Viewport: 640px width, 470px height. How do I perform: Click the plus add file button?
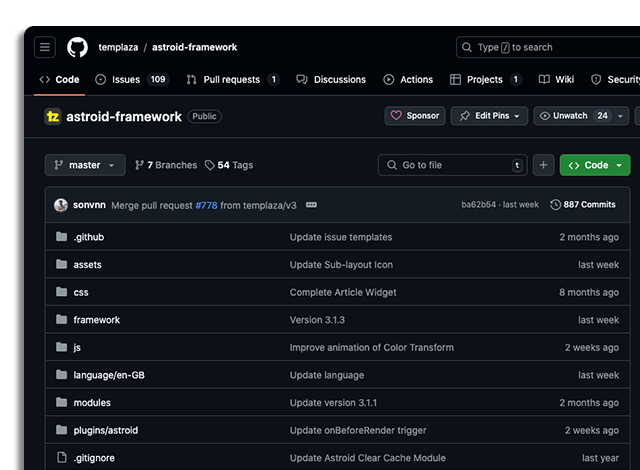pos(543,165)
